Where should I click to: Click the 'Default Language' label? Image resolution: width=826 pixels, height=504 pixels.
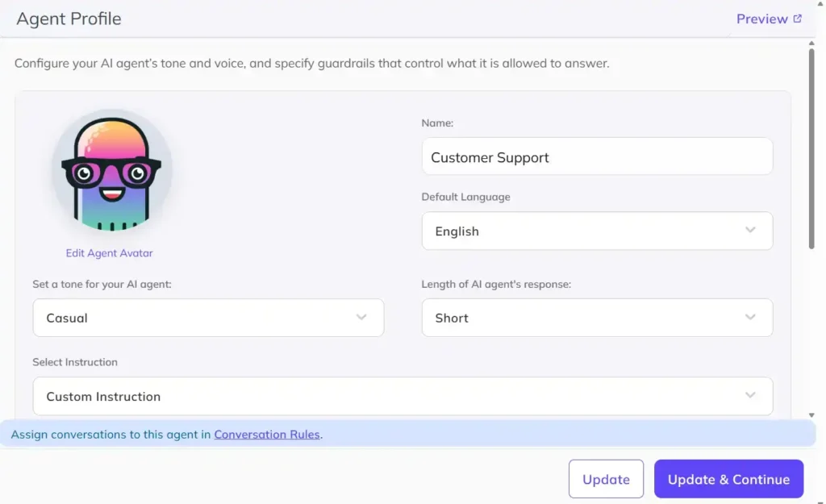(x=465, y=197)
